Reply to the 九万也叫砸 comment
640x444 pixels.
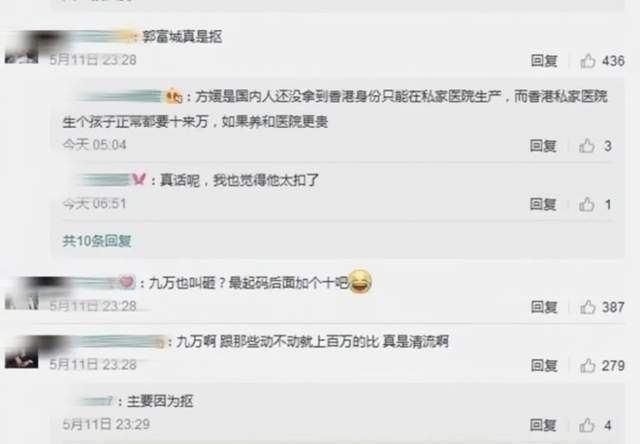[x=544, y=306]
